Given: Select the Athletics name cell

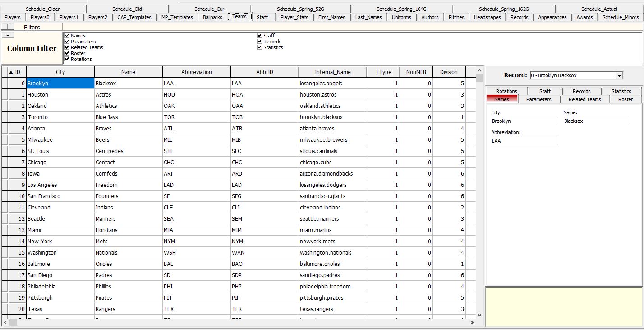Looking at the screenshot, I should coord(129,106).
